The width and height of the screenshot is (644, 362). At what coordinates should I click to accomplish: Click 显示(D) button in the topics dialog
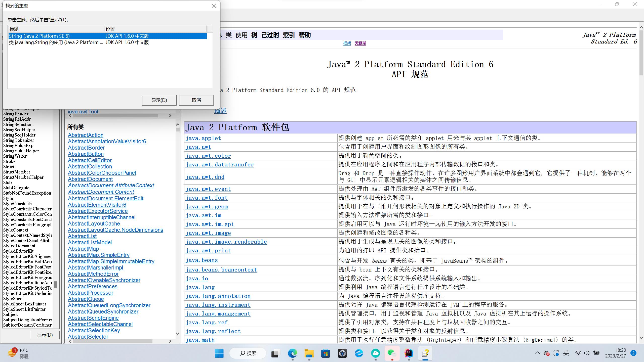159,100
